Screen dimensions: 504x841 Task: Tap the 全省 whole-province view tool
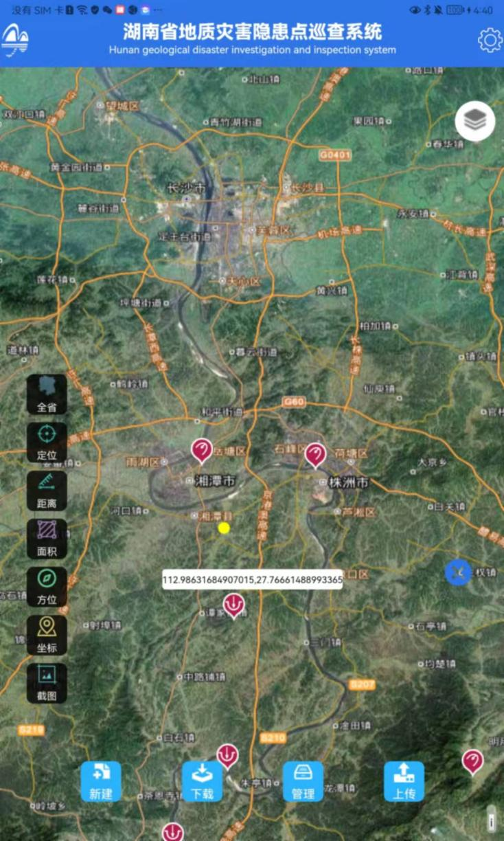coord(47,394)
